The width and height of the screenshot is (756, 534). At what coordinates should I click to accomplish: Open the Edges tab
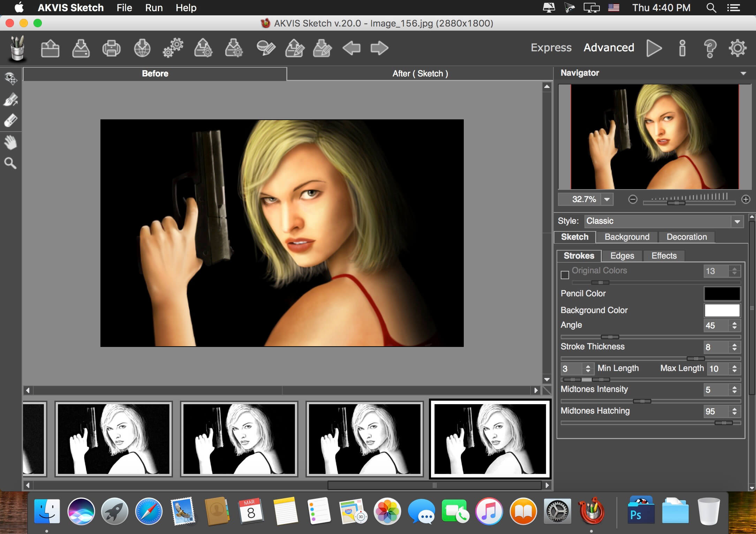622,256
